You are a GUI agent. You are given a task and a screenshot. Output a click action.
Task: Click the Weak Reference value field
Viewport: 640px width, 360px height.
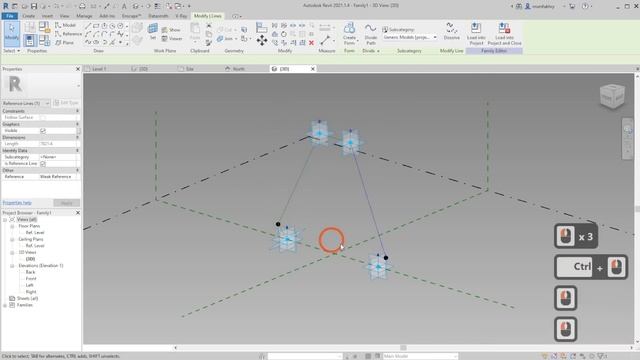point(59,177)
